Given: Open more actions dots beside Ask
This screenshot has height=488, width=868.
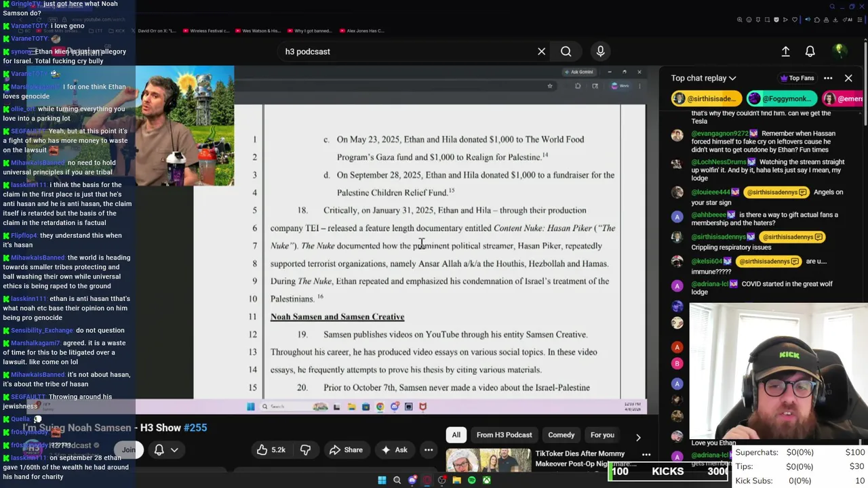Looking at the screenshot, I should 429,449.
